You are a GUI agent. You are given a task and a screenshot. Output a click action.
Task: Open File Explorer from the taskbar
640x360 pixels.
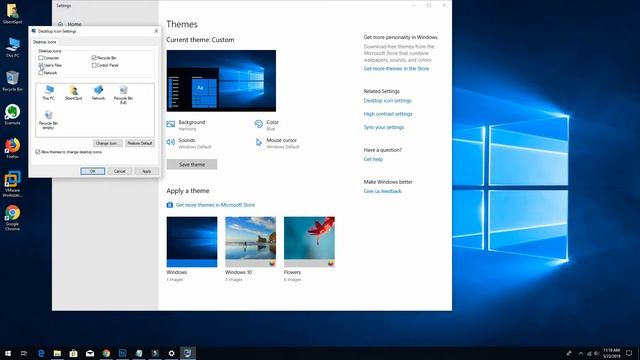click(57, 353)
